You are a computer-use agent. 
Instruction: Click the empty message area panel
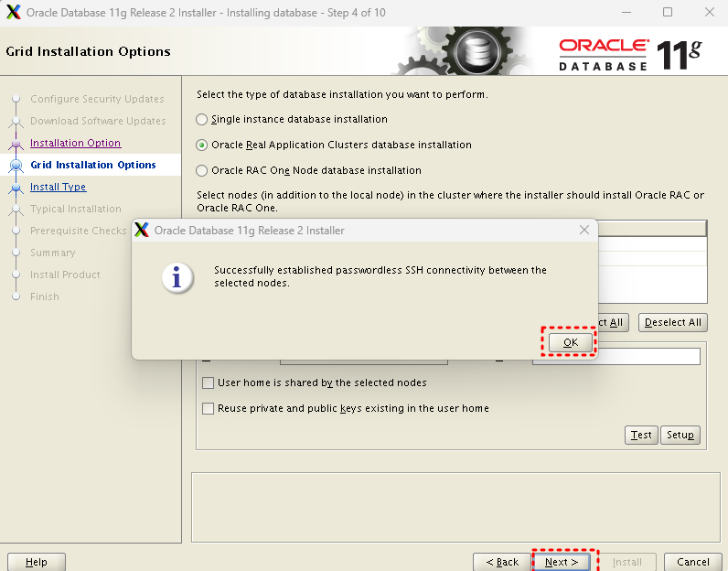[455, 507]
